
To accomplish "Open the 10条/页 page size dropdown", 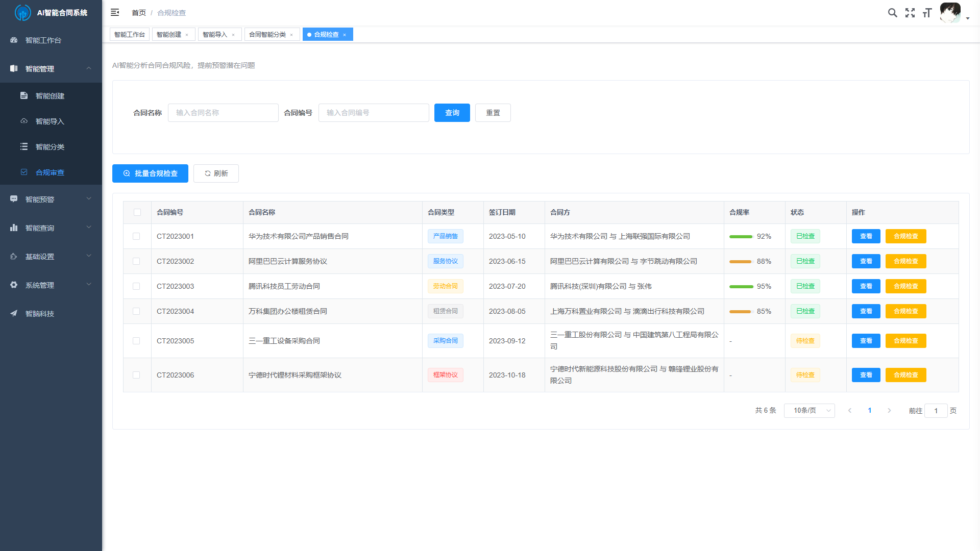I will click(x=809, y=410).
